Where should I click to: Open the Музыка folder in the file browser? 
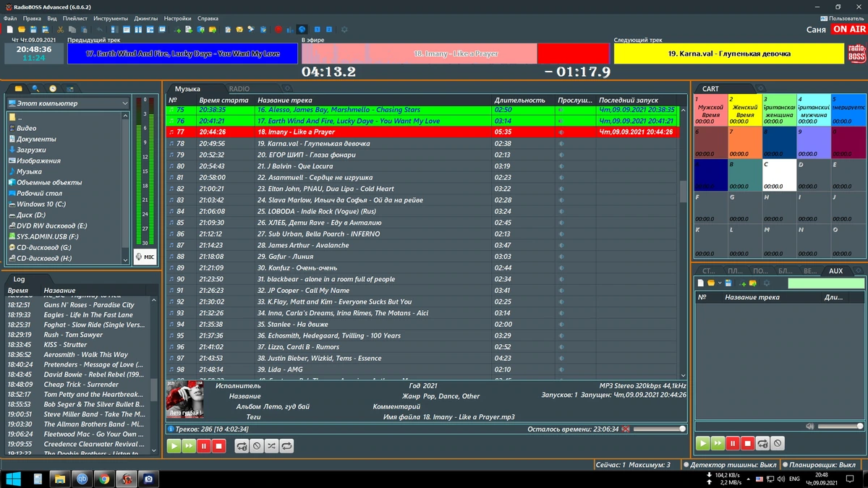pyautogui.click(x=29, y=171)
